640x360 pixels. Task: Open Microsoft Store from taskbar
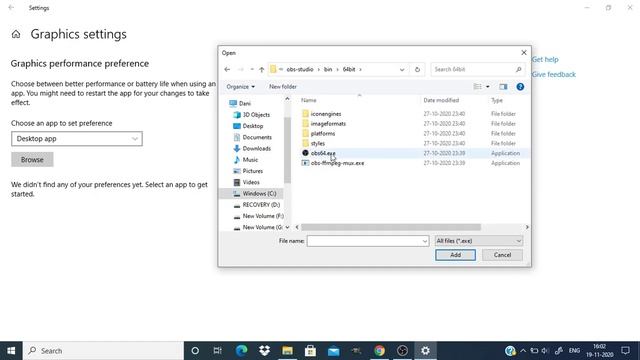click(310, 351)
